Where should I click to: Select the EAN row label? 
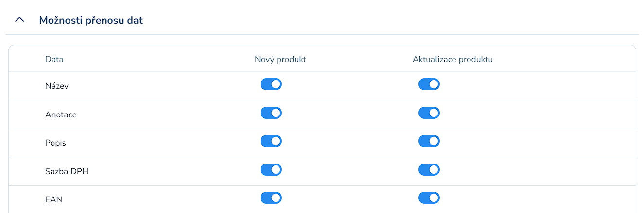[x=53, y=199]
